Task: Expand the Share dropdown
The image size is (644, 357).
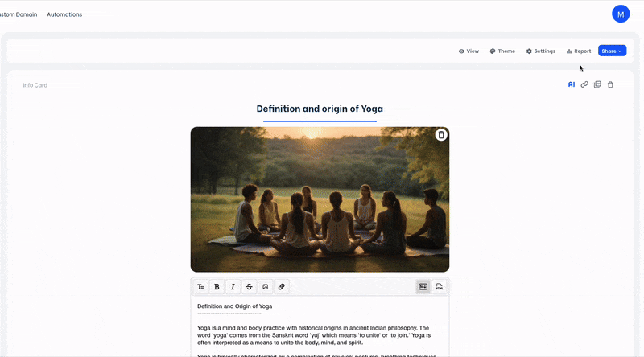Action: tap(612, 51)
